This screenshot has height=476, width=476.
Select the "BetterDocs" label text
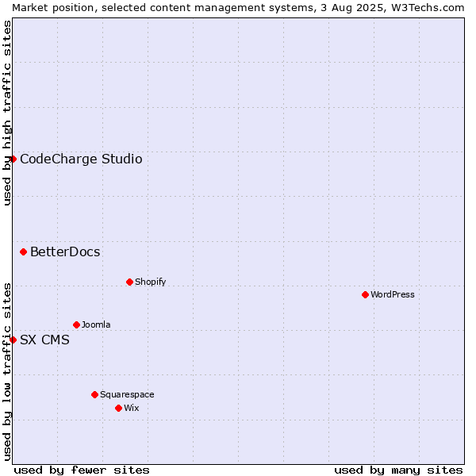pyautogui.click(x=65, y=252)
